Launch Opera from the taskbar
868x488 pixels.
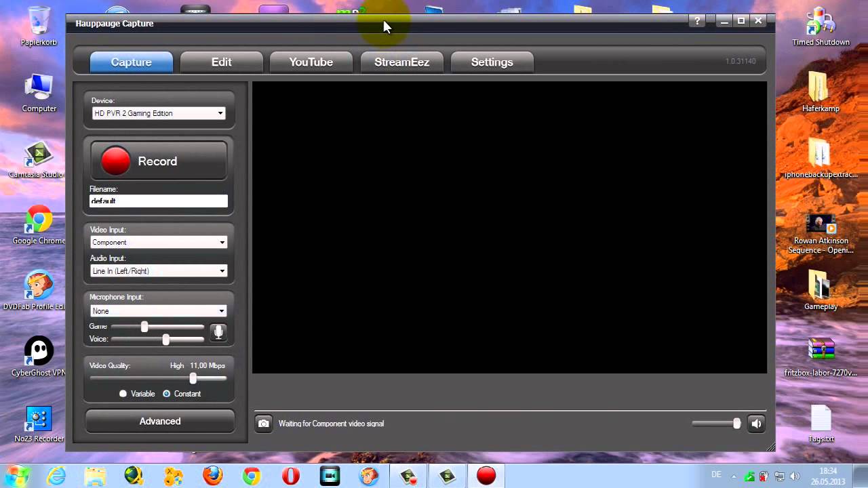tap(291, 476)
